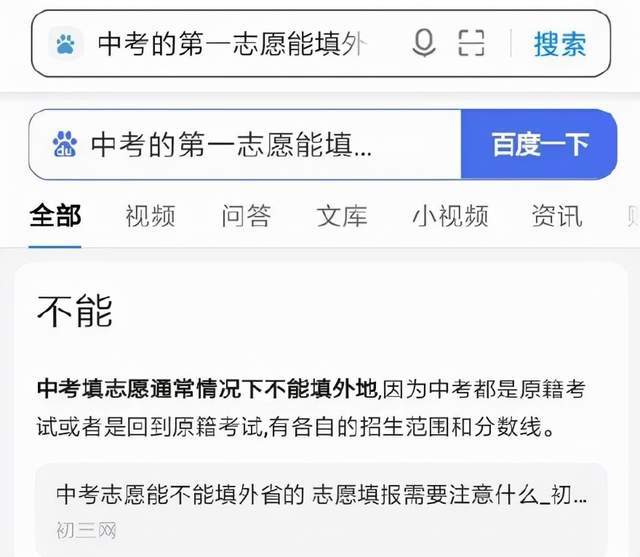
Task: Tap the answer paragraph ending 招生范围和分数线
Action: pyautogui.click(x=311, y=408)
